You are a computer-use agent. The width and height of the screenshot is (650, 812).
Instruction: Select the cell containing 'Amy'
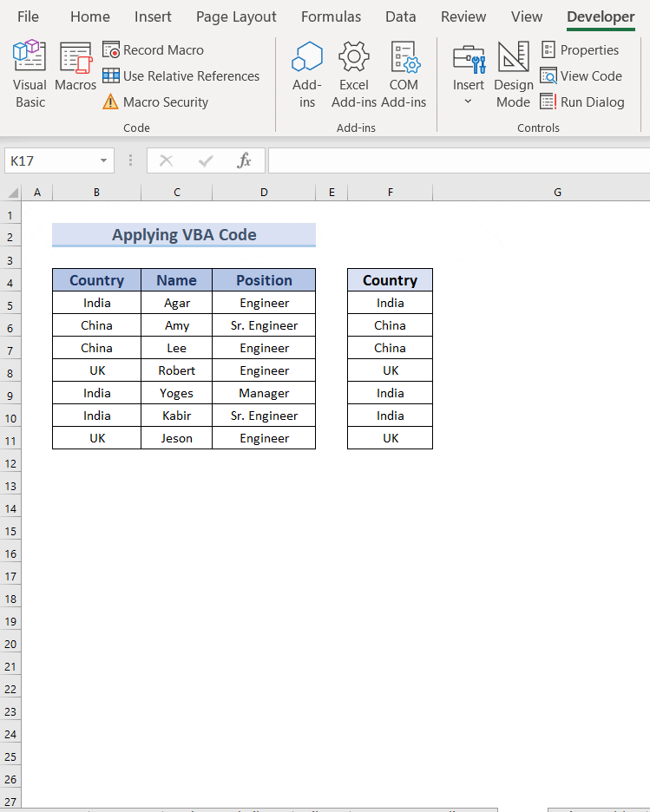(x=177, y=325)
